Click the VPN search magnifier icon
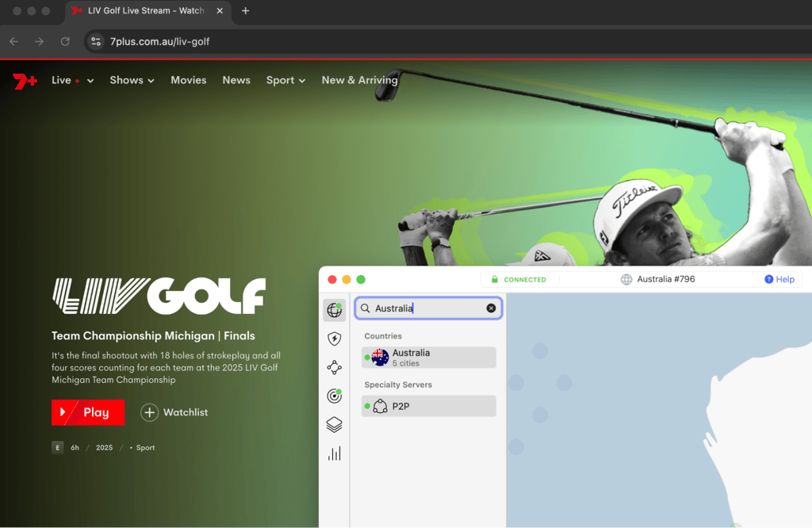This screenshot has width=812, height=528. [x=365, y=308]
